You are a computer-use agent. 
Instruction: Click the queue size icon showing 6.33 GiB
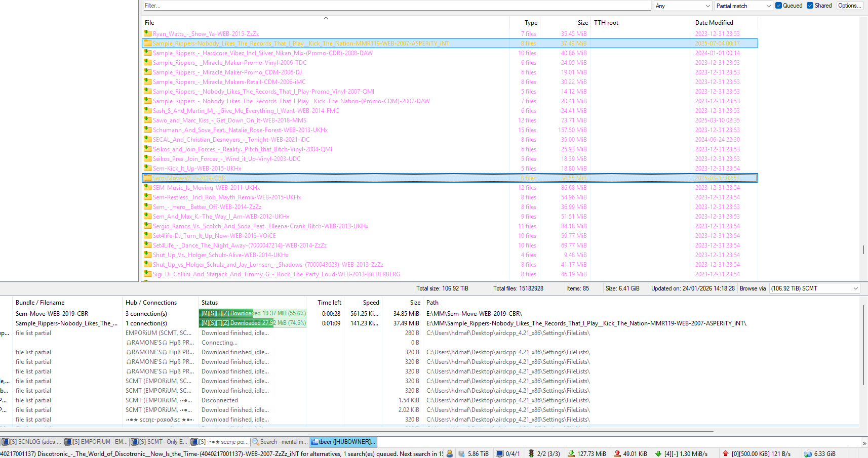pos(808,453)
